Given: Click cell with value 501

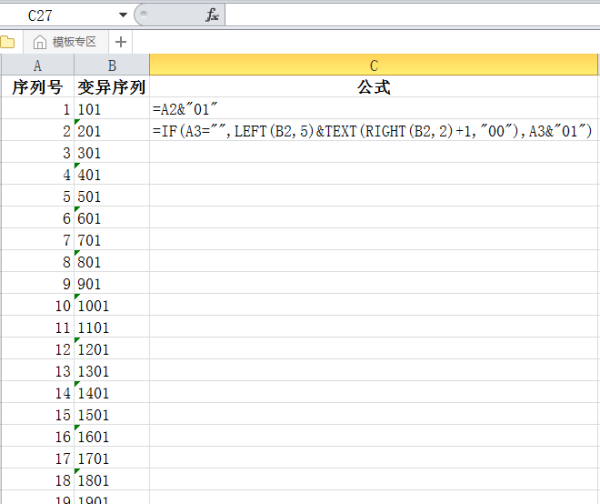Looking at the screenshot, I should [112, 196].
